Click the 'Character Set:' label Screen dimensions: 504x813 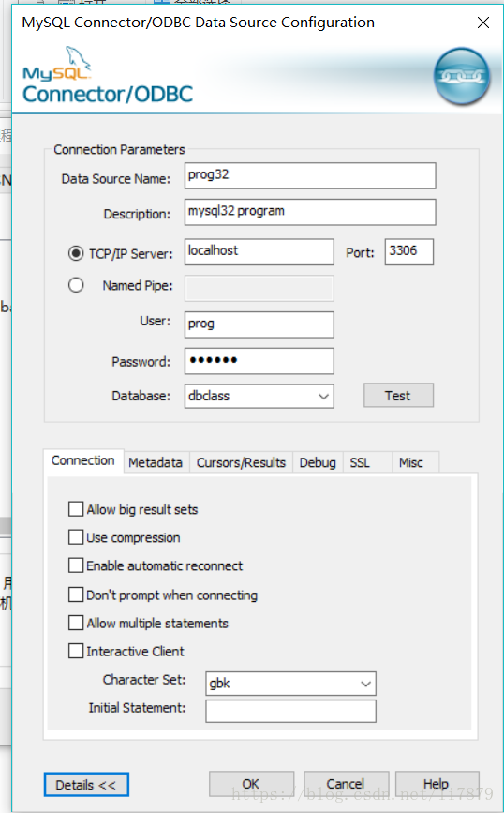coord(144,680)
